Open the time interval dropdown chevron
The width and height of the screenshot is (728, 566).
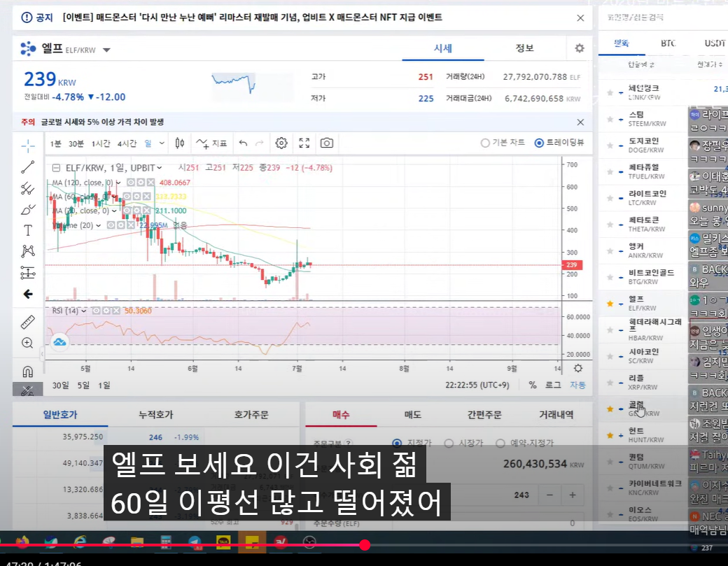(162, 143)
